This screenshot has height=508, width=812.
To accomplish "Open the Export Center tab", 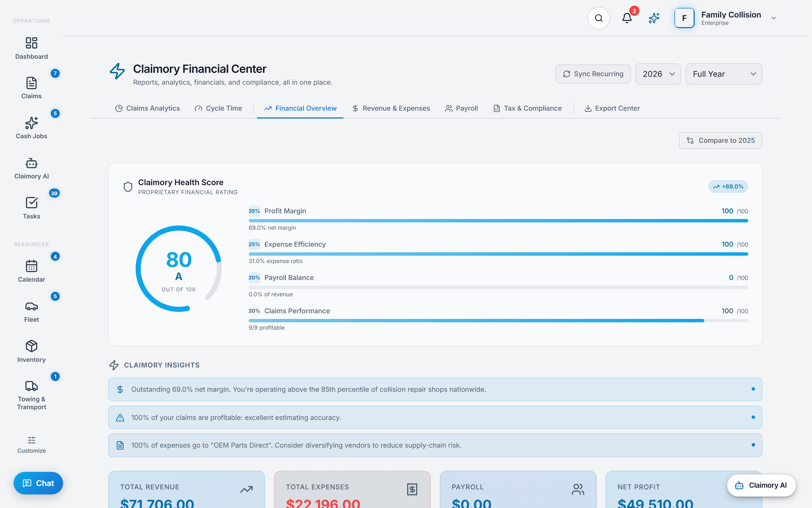I will (x=612, y=109).
